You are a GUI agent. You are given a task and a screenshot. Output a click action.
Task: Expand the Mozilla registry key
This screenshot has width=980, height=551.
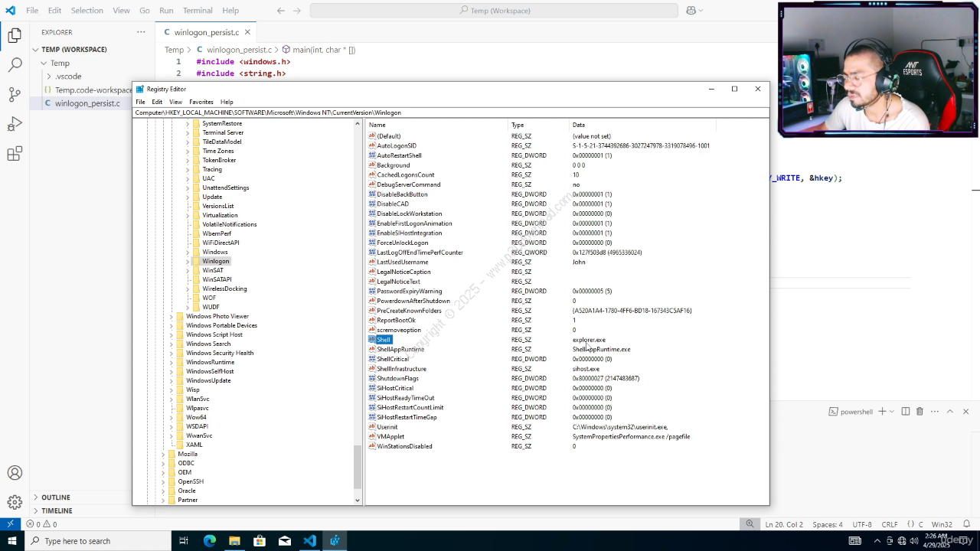[163, 454]
